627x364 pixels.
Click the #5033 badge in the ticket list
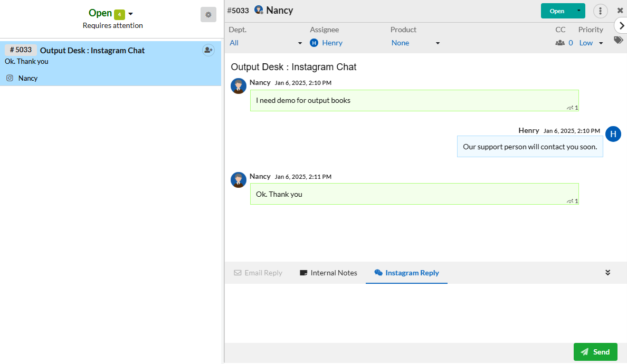point(21,50)
